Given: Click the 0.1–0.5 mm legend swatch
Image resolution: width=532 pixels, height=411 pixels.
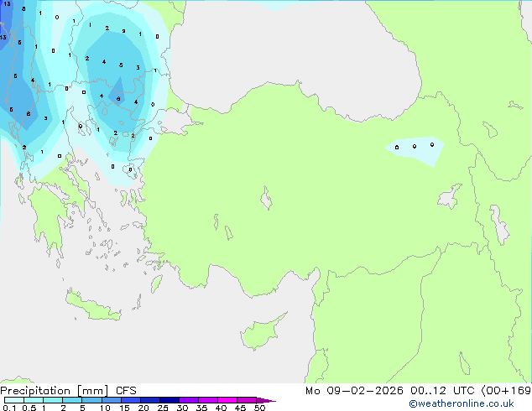Looking at the screenshot, I should (x=14, y=400).
